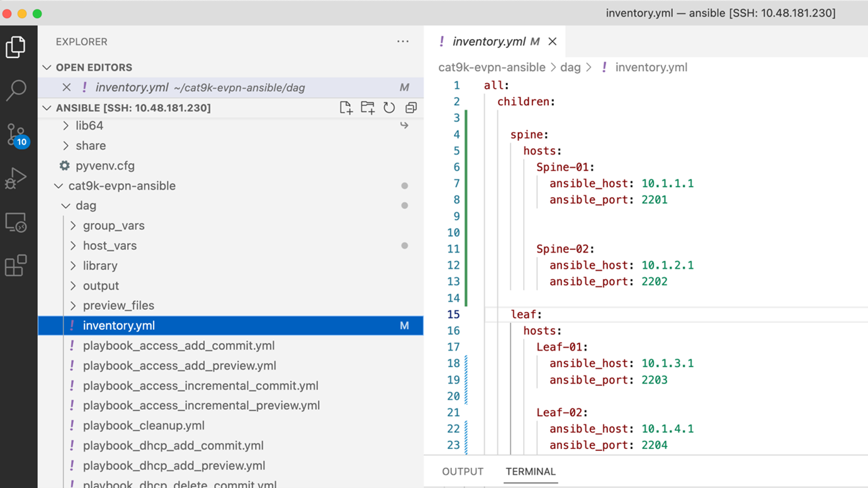Viewport: 868px width, 488px height.
Task: Open playbook_cleanup.yml
Action: (144, 426)
